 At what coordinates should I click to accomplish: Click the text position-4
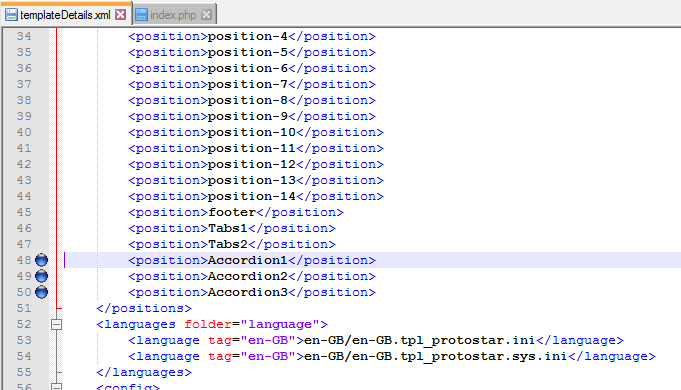click(x=248, y=36)
